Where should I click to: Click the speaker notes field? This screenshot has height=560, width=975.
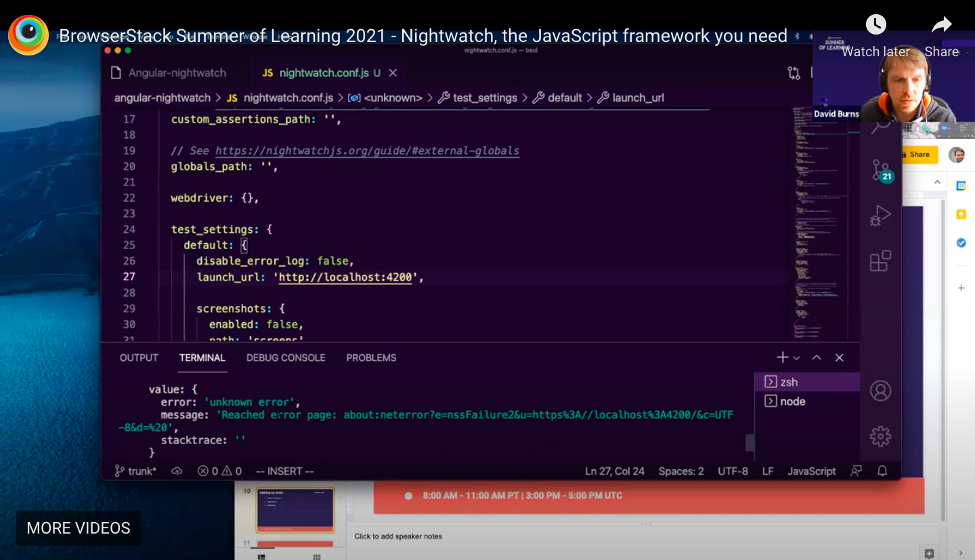pos(398,536)
